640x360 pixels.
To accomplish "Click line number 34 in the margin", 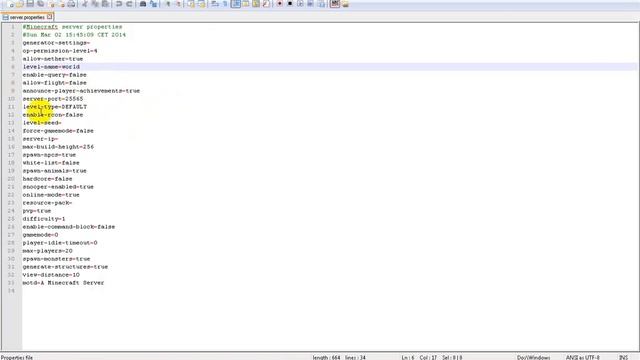I will click(x=11, y=291).
